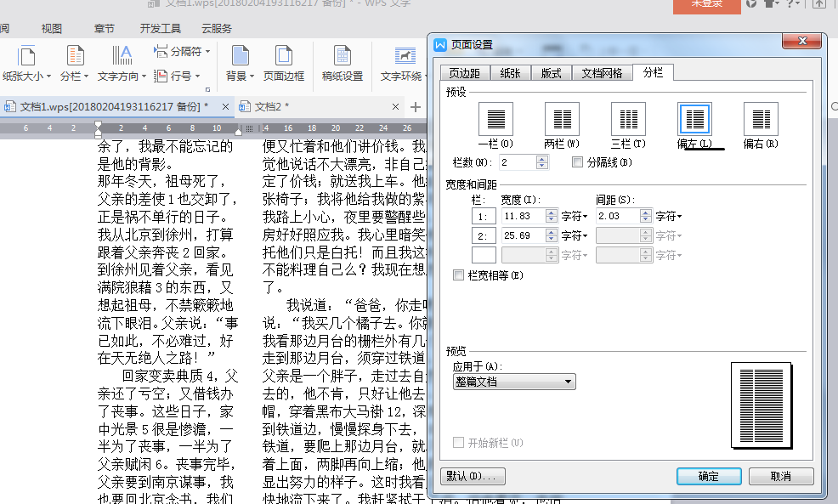Expand the paper size (纸张大小) dropdown arrow
Image resolution: width=838 pixels, height=504 pixels.
pyautogui.click(x=48, y=76)
